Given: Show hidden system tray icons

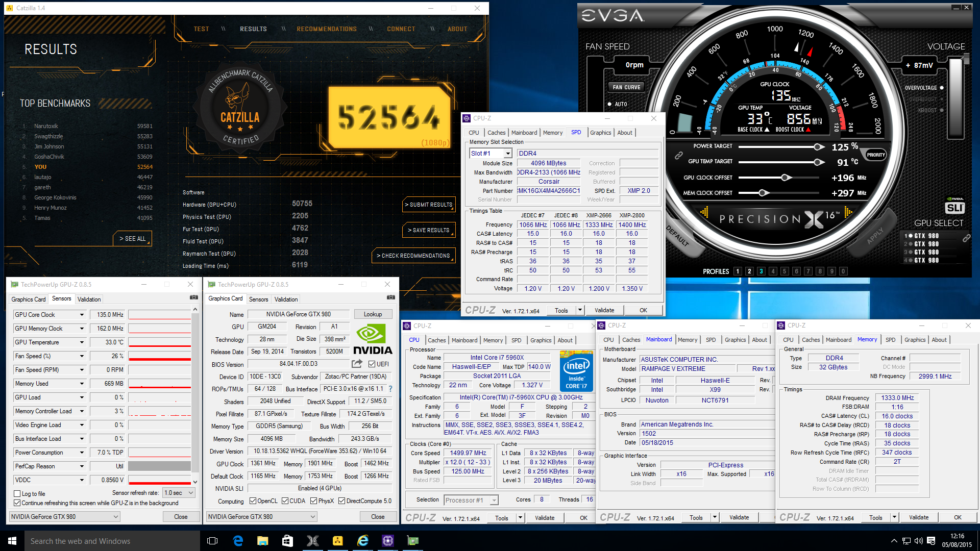Looking at the screenshot, I should [x=894, y=541].
